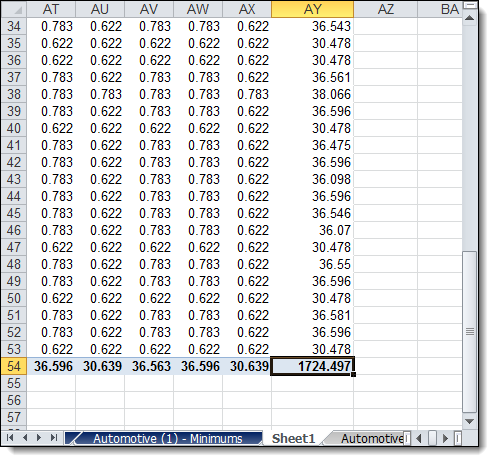
Task: Select column AY header
Action: point(312,9)
